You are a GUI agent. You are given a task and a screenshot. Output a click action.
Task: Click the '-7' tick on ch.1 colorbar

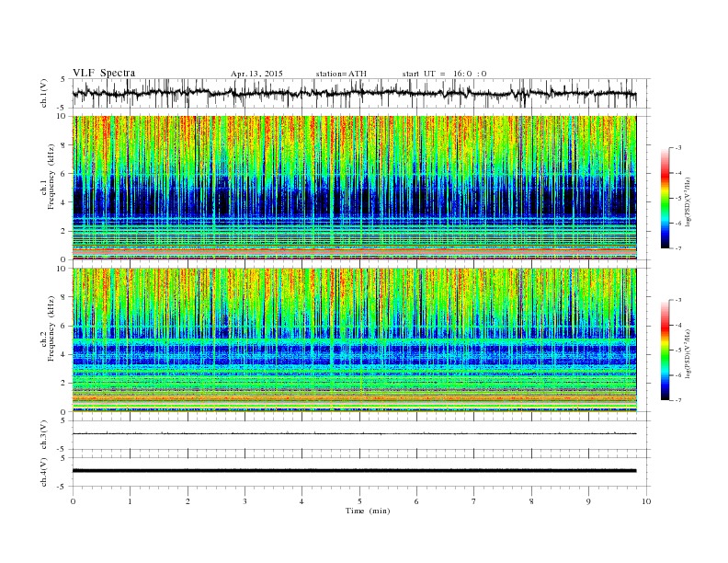pyautogui.click(x=678, y=248)
